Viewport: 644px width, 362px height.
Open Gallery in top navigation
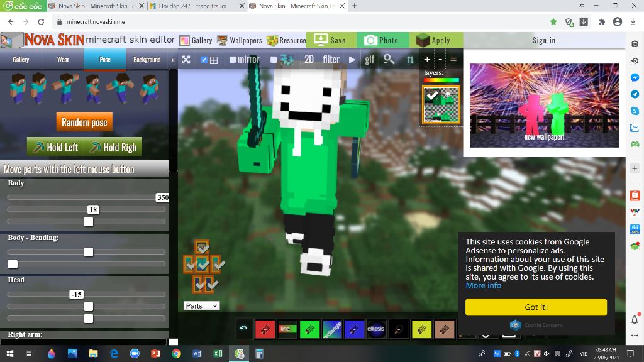[196, 40]
